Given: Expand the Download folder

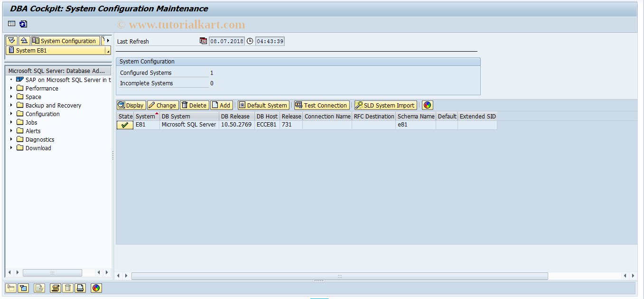Looking at the screenshot, I should pos(11,148).
